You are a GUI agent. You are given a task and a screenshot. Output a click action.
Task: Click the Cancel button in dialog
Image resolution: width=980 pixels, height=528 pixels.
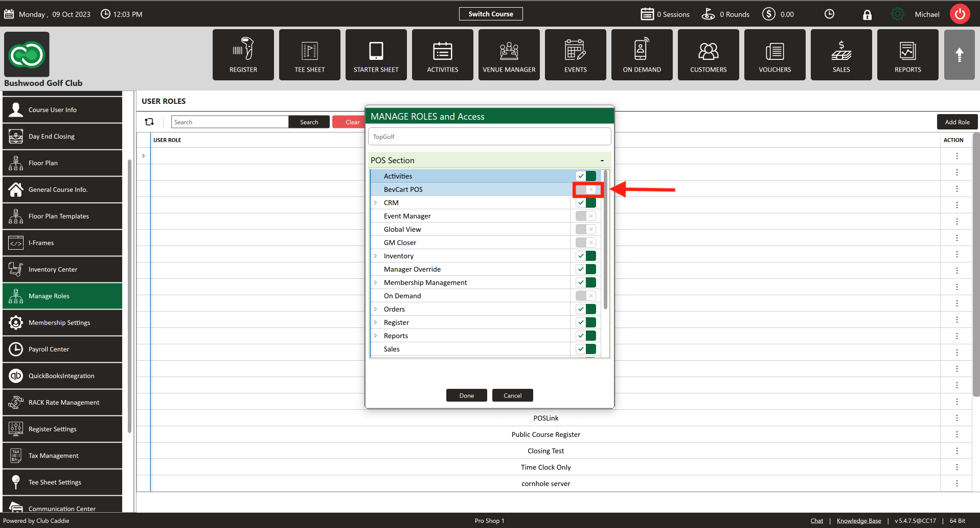click(x=513, y=395)
